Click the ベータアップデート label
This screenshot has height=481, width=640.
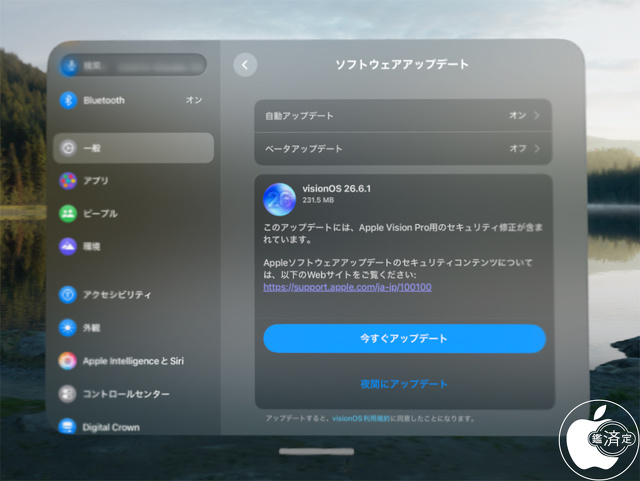click(304, 149)
